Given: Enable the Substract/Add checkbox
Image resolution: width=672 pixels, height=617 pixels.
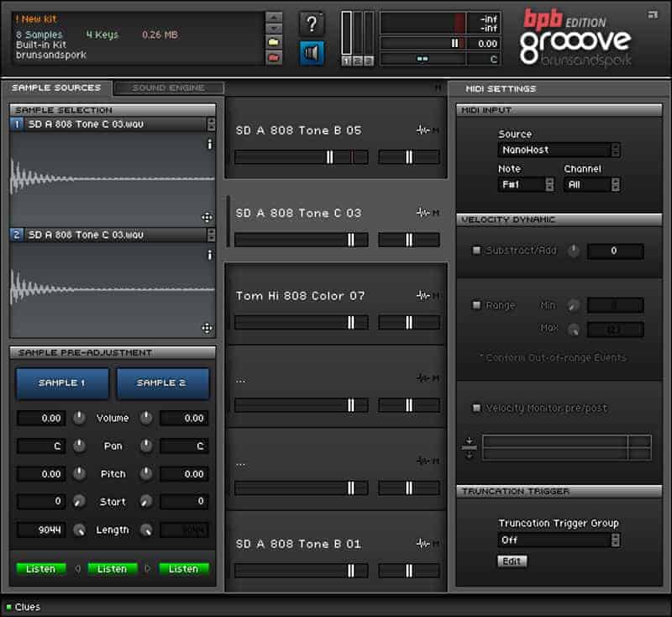Looking at the screenshot, I should coord(477,250).
